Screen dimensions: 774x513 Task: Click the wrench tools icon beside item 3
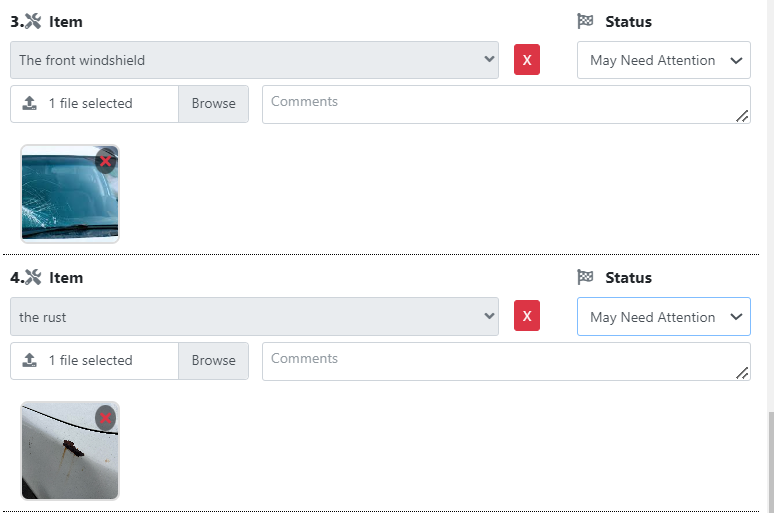click(x=33, y=21)
